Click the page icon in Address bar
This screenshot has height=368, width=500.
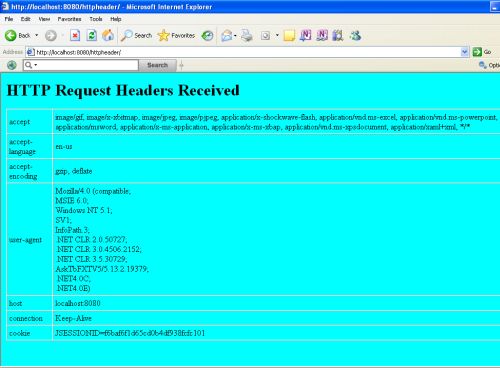(30, 52)
